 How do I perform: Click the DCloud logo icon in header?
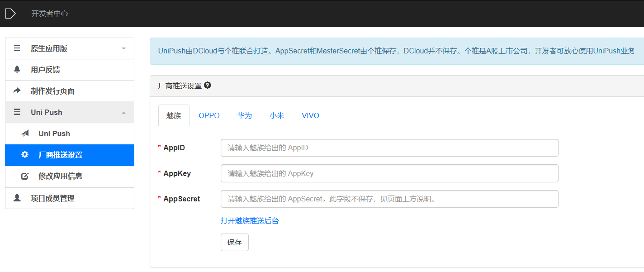tap(10, 14)
